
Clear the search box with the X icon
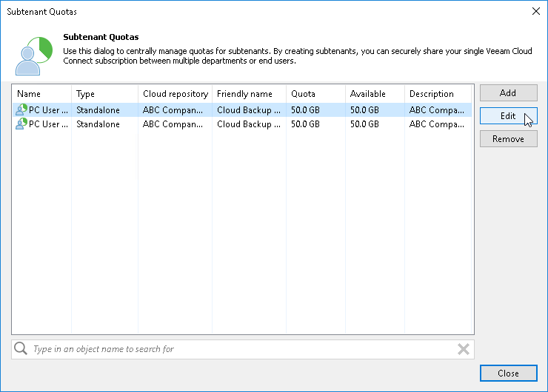coord(464,349)
